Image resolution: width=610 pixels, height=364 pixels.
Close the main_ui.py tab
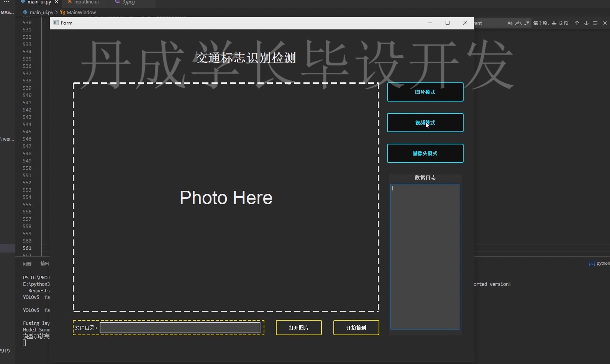(56, 2)
